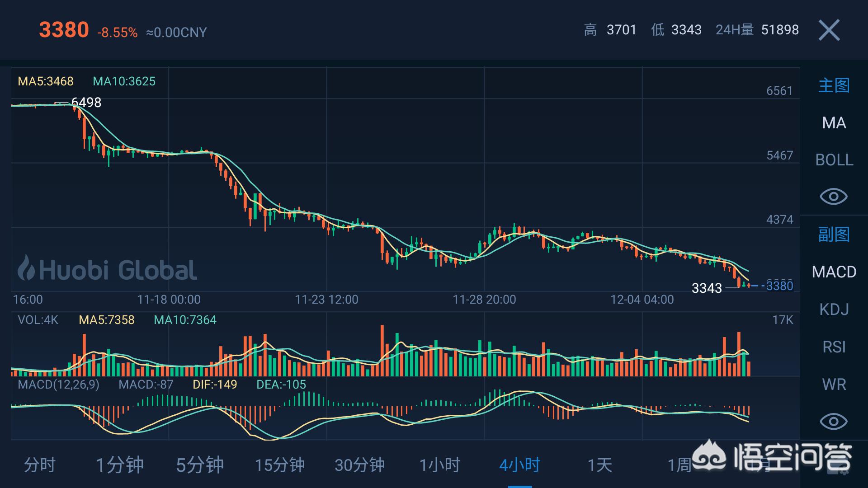Toggle main chart indicator visibility eye
This screenshot has width=868, height=488.
(x=833, y=197)
